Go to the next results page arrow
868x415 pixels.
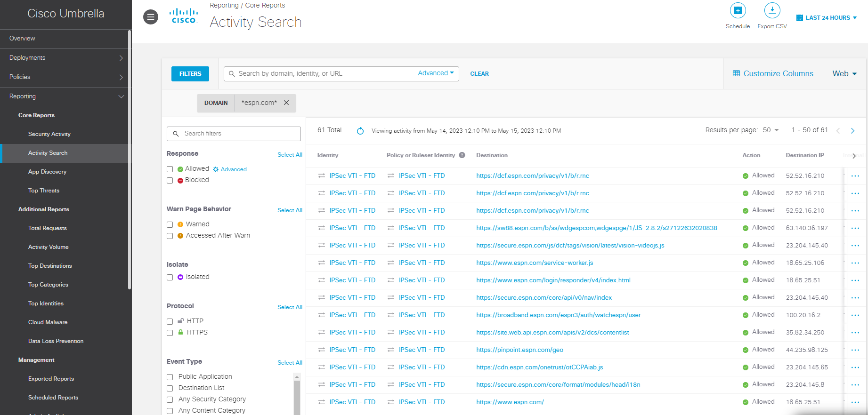tap(852, 131)
